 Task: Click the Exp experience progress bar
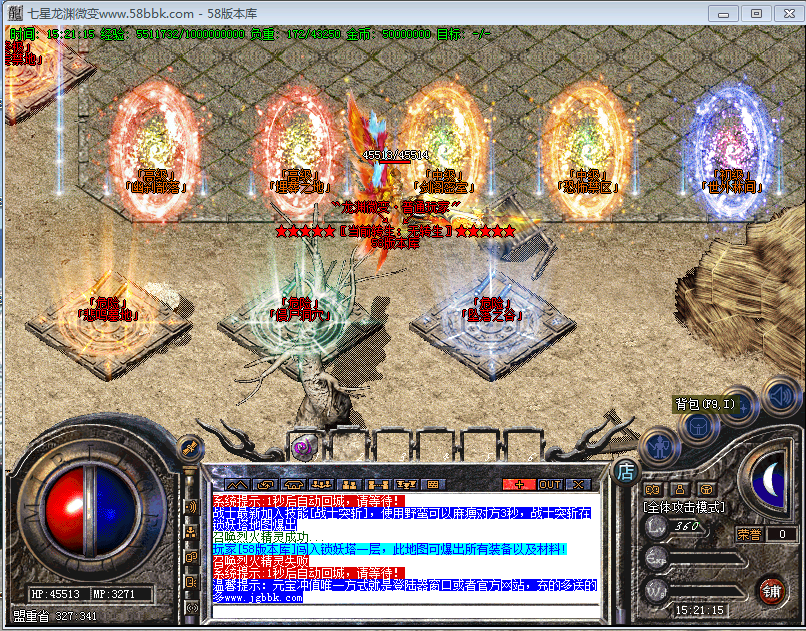[x=704, y=559]
